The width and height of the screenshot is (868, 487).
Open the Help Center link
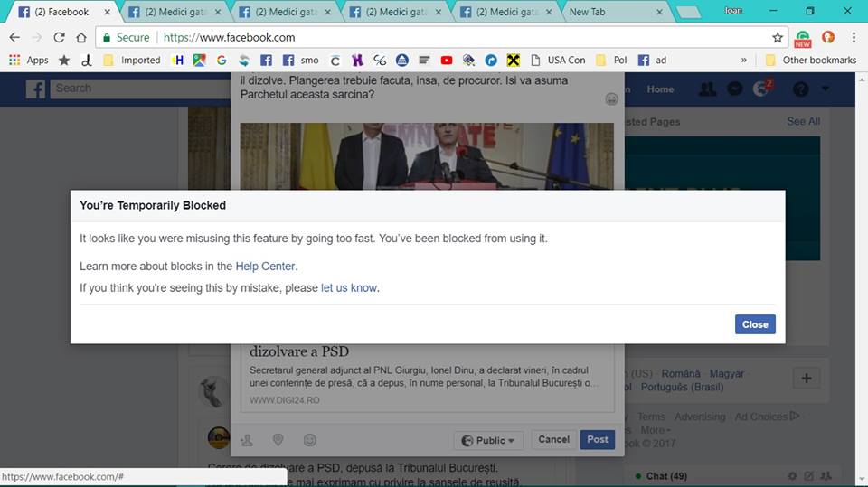(265, 267)
